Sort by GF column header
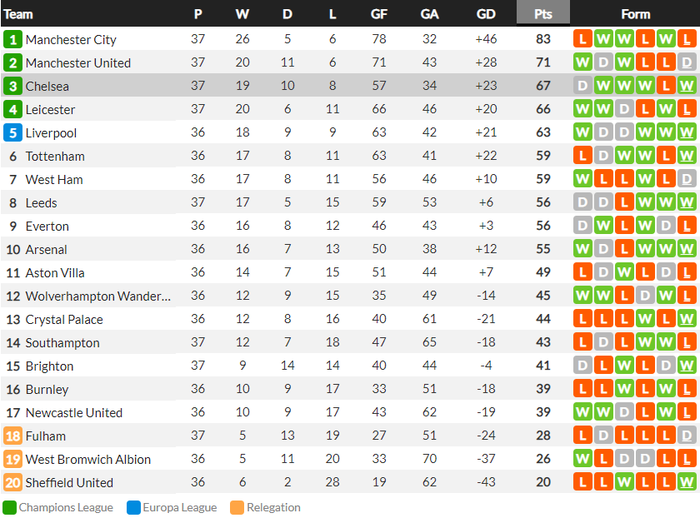 (x=379, y=14)
